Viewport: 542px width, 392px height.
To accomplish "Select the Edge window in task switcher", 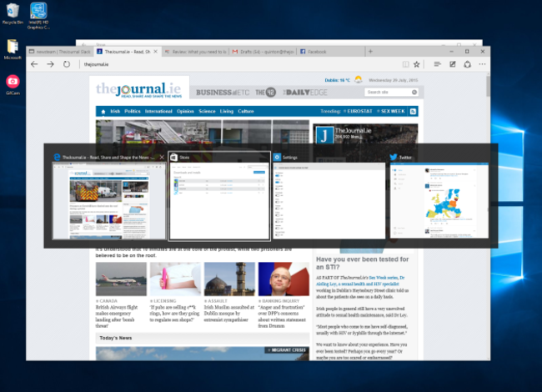I will point(109,200).
